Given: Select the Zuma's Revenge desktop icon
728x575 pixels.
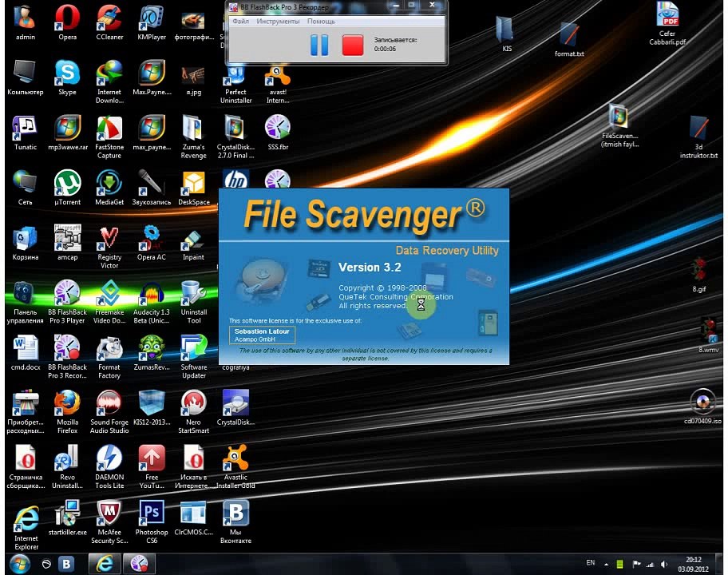Looking at the screenshot, I should [194, 137].
